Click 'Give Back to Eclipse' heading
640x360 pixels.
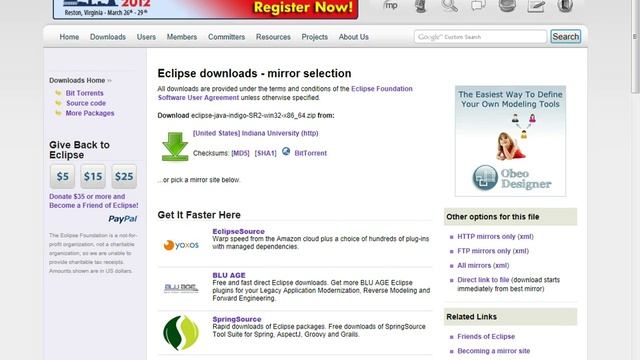pyautogui.click(x=79, y=150)
